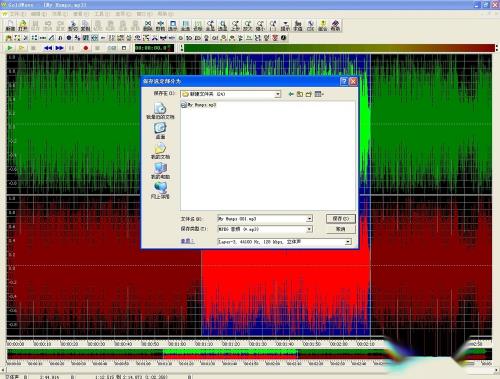Click the Zoom Out (缩小) toolbar icon

click(260, 25)
